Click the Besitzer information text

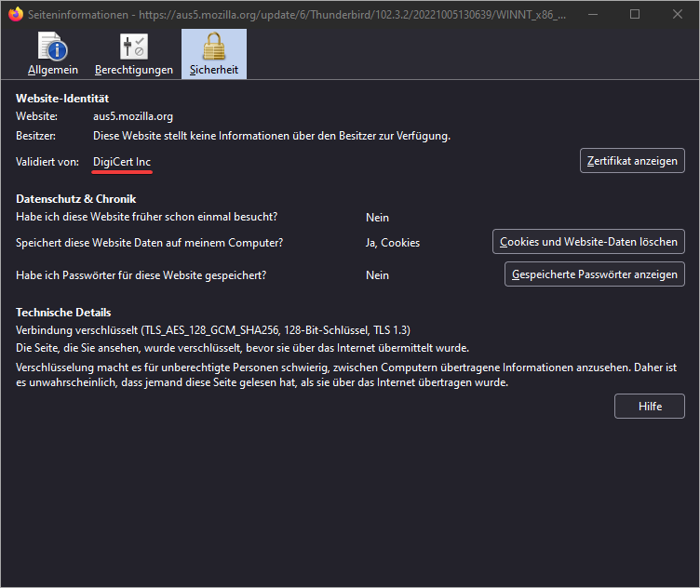tap(272, 136)
